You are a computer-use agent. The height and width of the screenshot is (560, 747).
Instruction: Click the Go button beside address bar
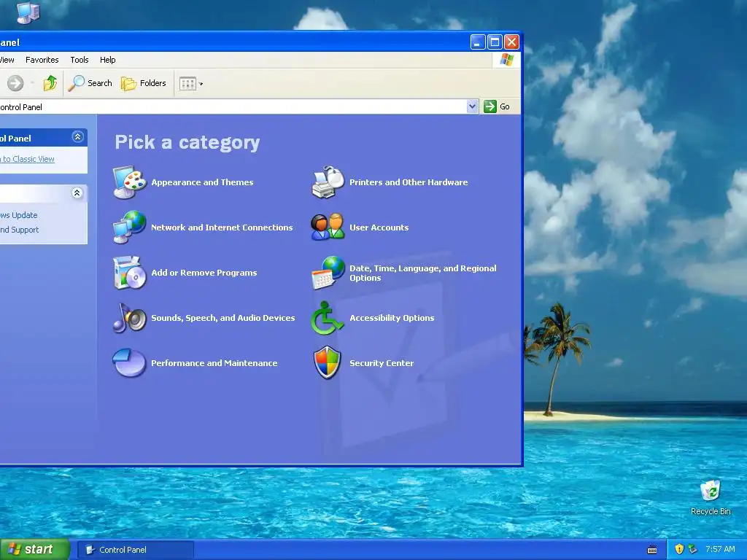(x=497, y=106)
